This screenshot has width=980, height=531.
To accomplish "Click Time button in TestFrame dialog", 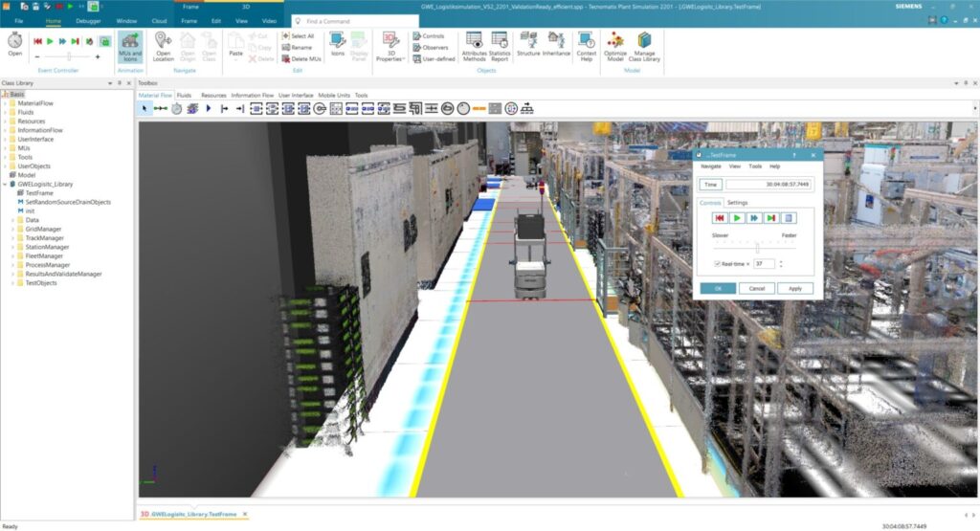I will click(x=710, y=185).
